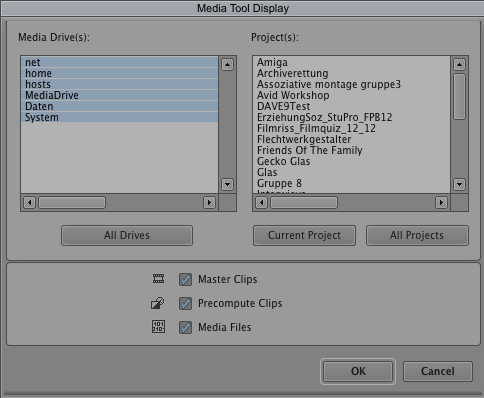Click Media Drives list scroll left arrow
This screenshot has width=484, height=398.
tap(30, 202)
